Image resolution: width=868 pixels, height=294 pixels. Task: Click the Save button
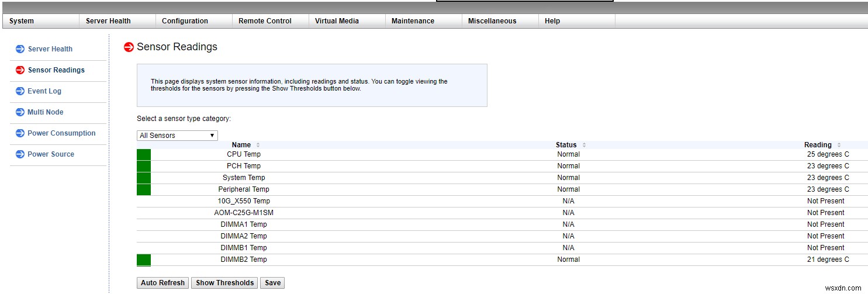pos(272,283)
